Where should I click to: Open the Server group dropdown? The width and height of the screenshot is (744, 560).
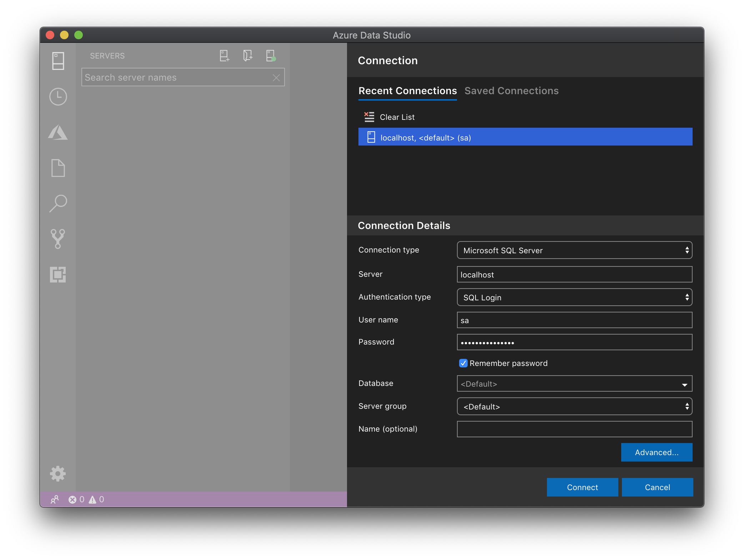tap(574, 407)
